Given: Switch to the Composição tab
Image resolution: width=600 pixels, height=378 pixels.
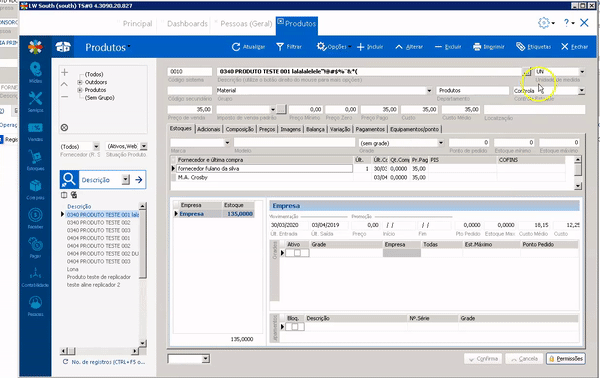Looking at the screenshot, I should click(x=240, y=129).
